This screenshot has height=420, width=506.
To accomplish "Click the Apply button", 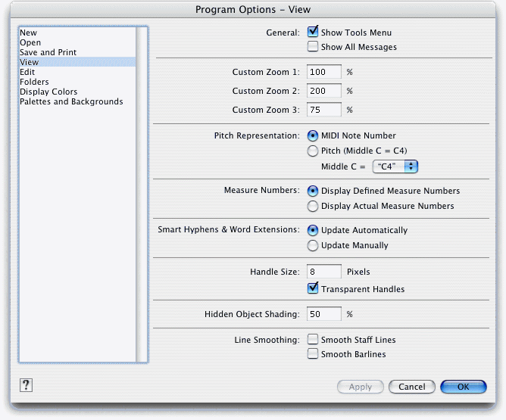I will (360, 387).
